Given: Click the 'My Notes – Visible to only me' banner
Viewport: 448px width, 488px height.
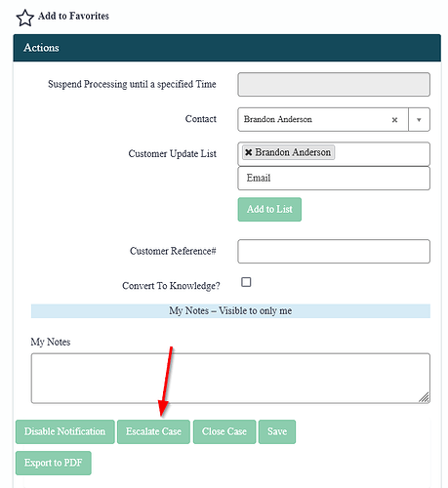Looking at the screenshot, I should (230, 311).
